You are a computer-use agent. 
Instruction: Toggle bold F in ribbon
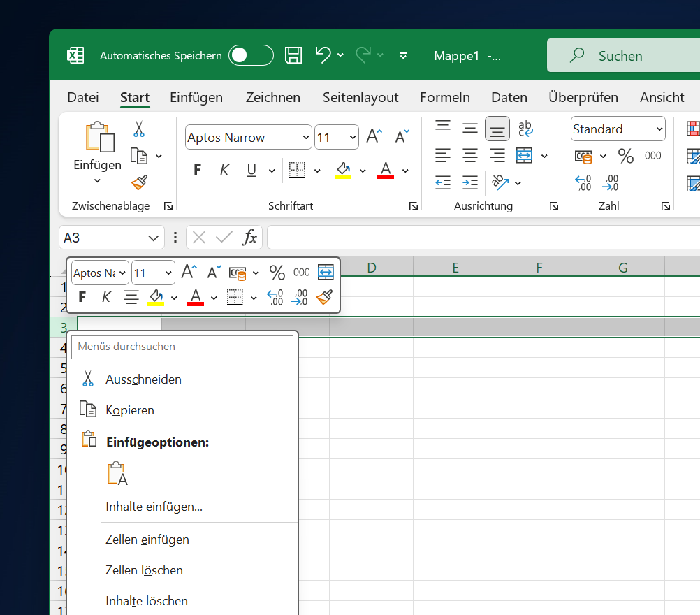click(x=197, y=170)
